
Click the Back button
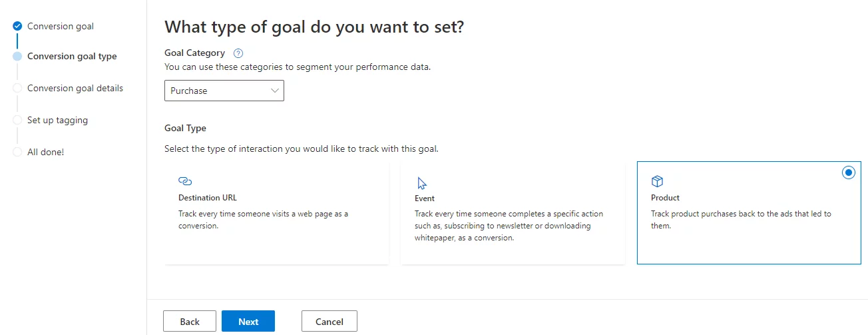coord(190,322)
